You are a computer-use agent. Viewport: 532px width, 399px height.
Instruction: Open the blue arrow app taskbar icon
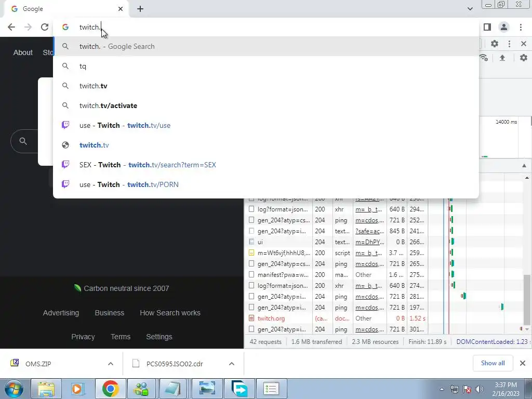coord(239,389)
